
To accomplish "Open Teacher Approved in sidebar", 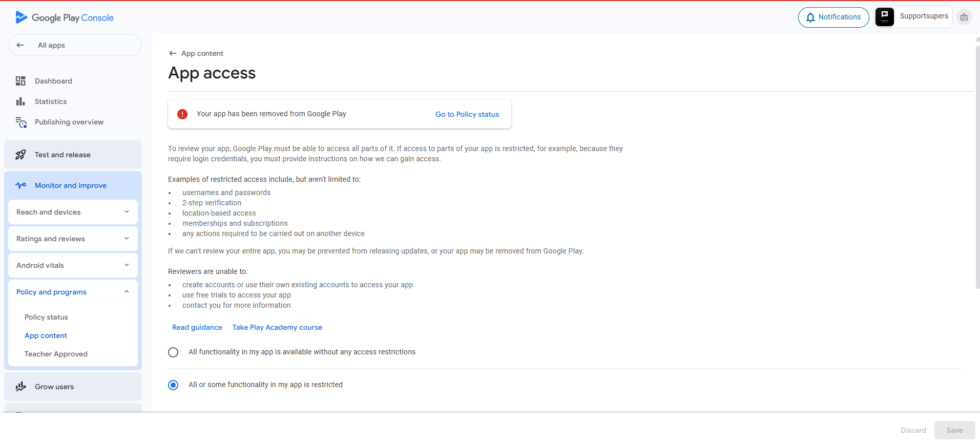I will coord(56,354).
